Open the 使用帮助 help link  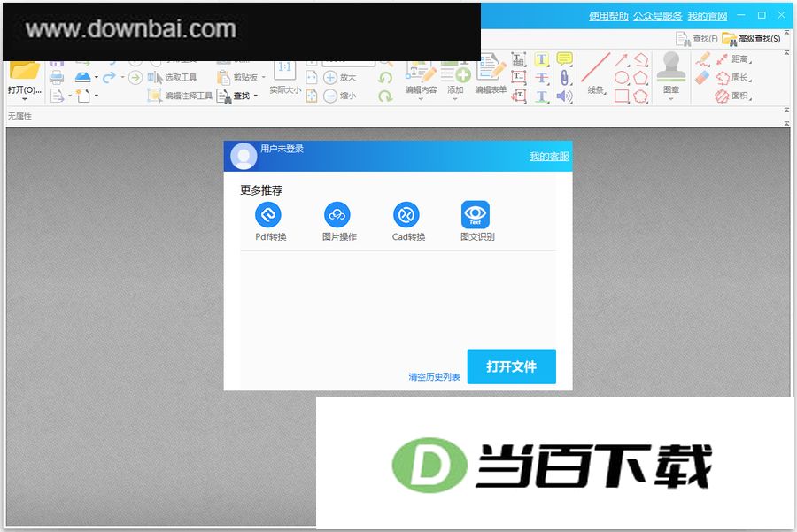click(608, 16)
